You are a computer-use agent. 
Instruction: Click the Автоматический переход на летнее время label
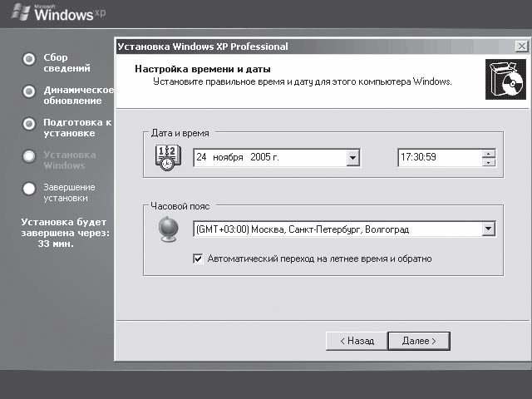pyautogui.click(x=319, y=259)
